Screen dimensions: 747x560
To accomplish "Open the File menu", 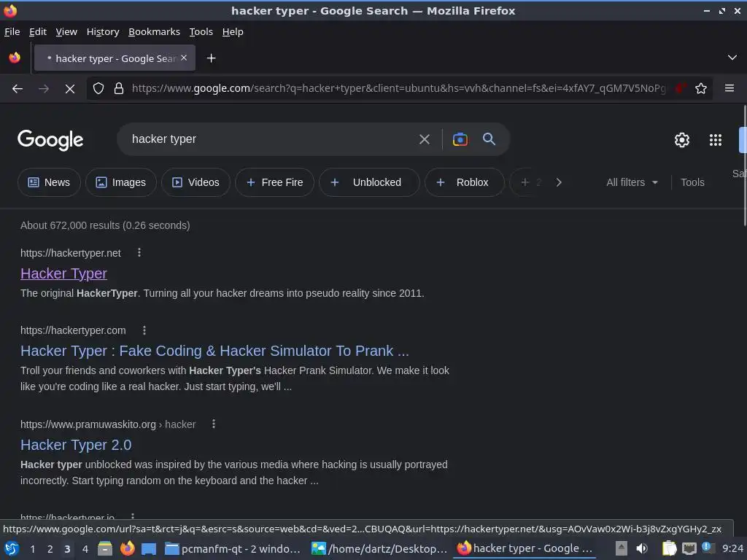I will (x=12, y=31).
